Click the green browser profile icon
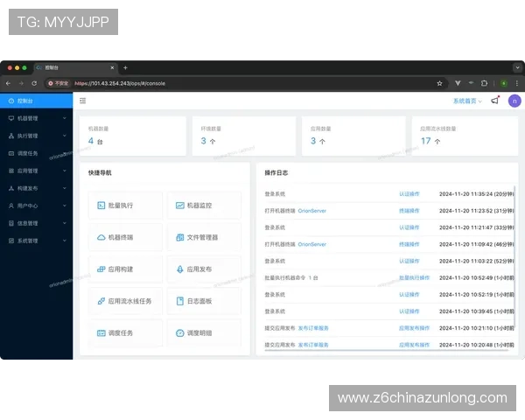 (504, 83)
